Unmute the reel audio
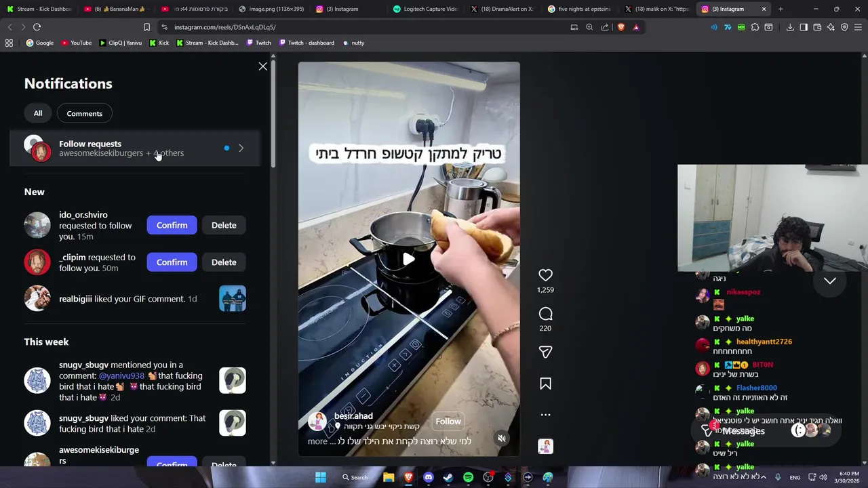 point(501,439)
